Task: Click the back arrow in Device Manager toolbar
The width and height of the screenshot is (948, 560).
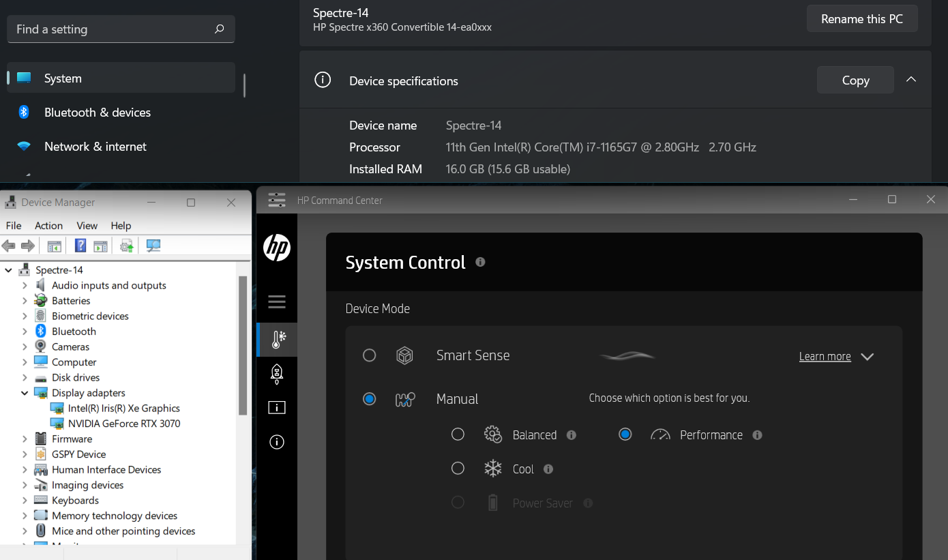Action: 8,246
